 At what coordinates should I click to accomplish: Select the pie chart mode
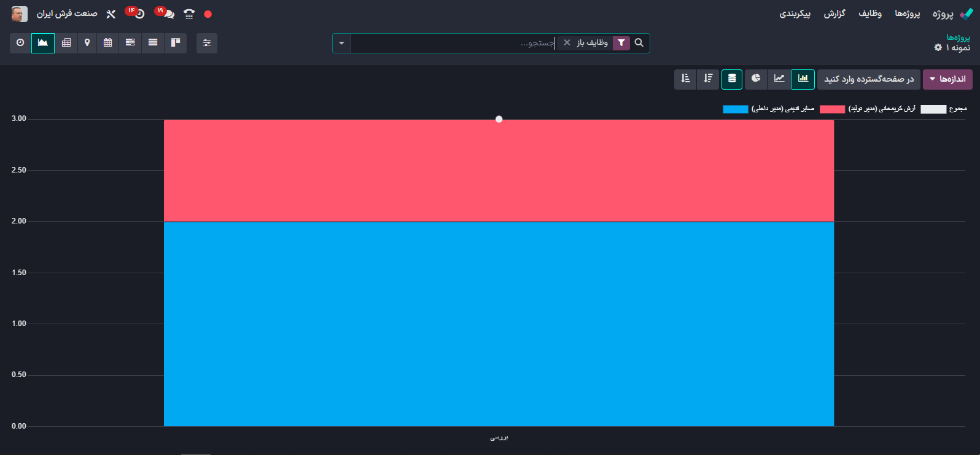click(756, 79)
